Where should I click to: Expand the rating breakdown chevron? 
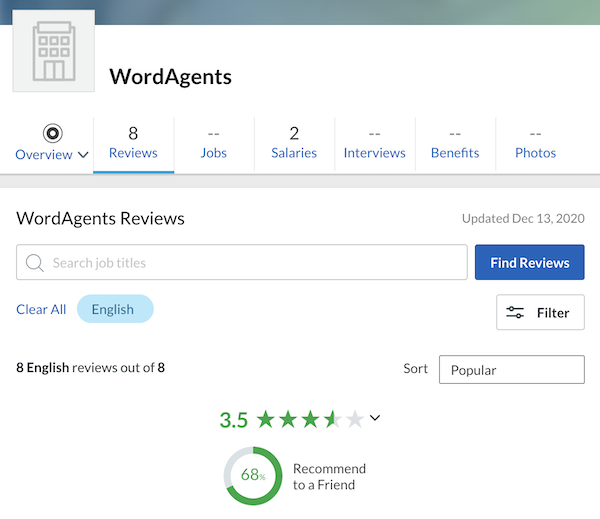(x=375, y=418)
